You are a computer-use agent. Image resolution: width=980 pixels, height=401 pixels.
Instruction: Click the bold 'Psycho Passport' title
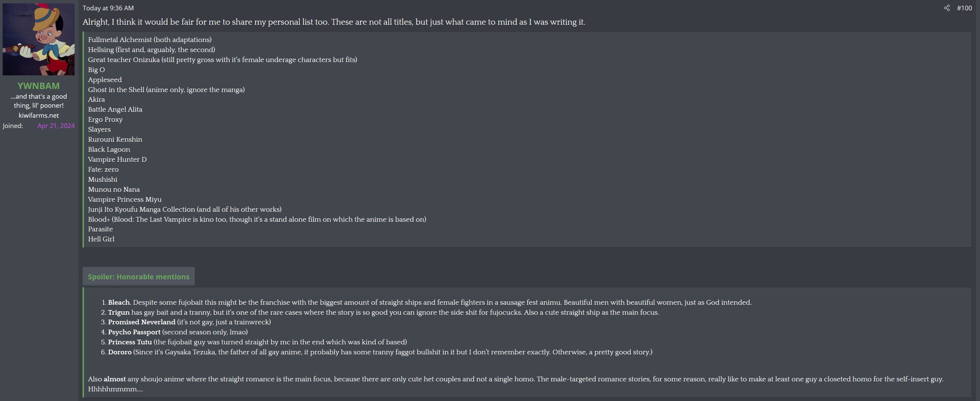[134, 332]
